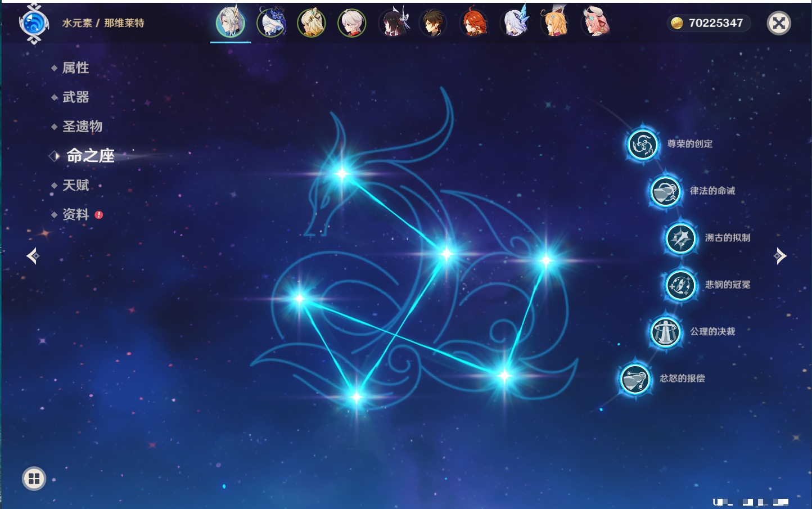Screen dimensions: 812x509
Task: Switch to the pink-haired horned character avatar
Action: [595, 22]
